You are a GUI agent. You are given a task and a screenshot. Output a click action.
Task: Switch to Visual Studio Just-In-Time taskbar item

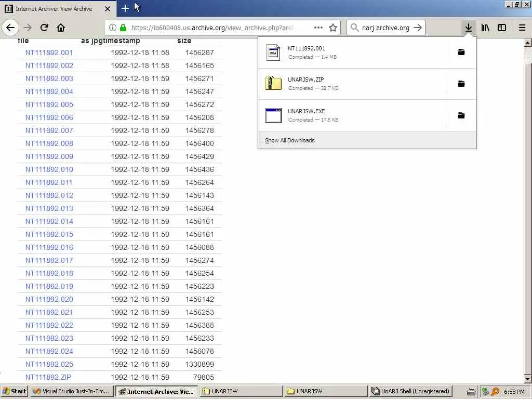coord(72,391)
